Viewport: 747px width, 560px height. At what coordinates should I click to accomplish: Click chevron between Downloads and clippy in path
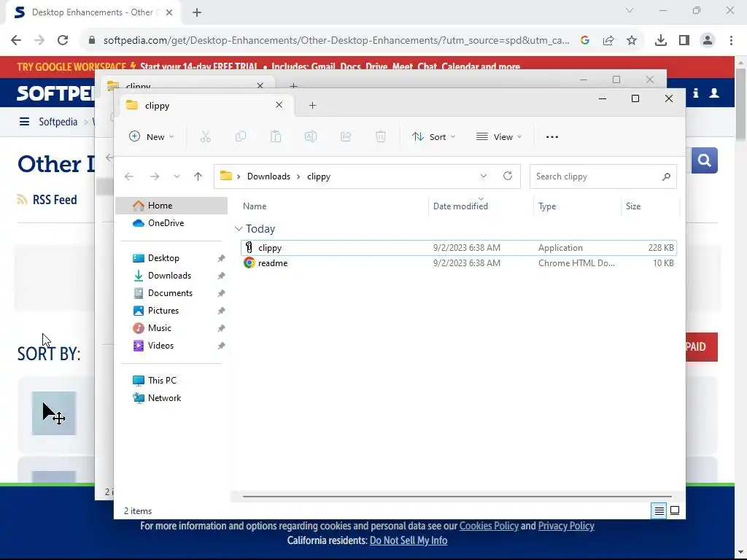tap(298, 176)
